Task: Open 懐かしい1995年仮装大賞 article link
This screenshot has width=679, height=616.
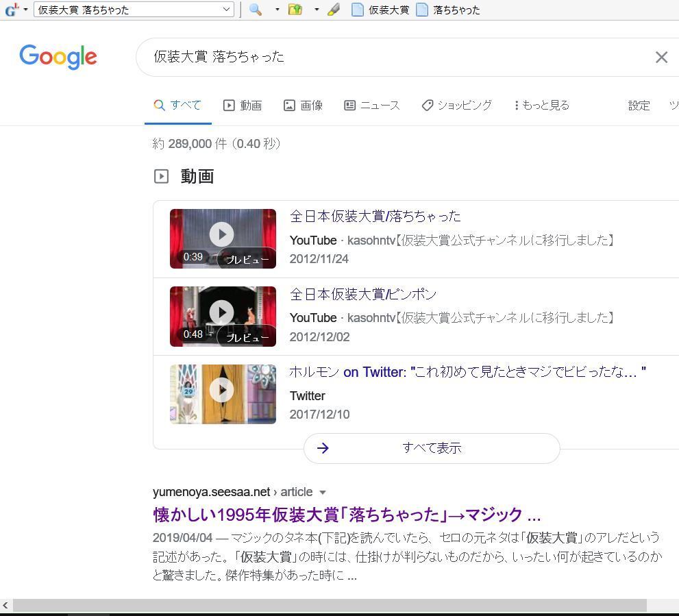Action: click(x=347, y=515)
